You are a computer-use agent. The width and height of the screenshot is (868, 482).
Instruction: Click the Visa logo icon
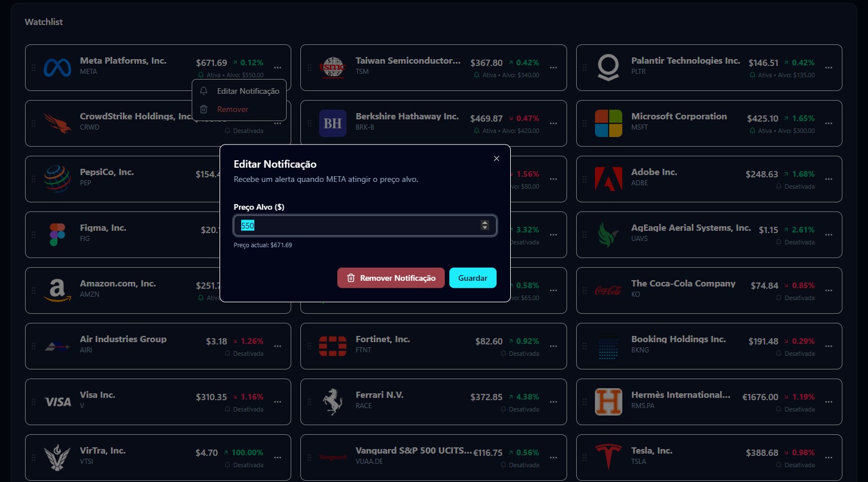point(57,402)
